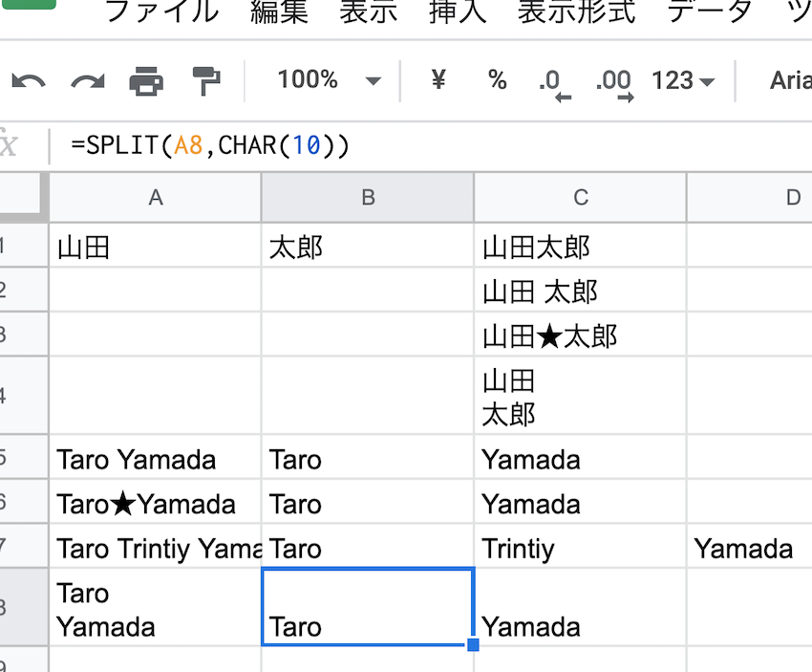Select the paint format roller icon

(x=205, y=81)
